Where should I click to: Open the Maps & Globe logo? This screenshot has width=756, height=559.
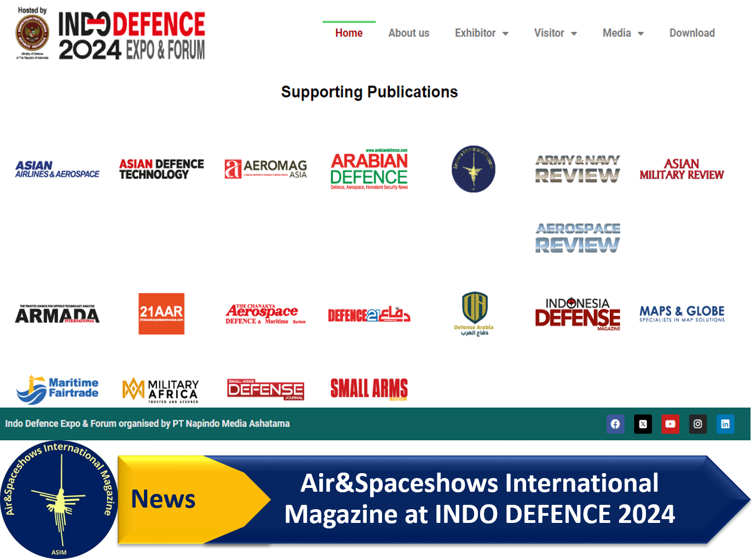(x=682, y=314)
